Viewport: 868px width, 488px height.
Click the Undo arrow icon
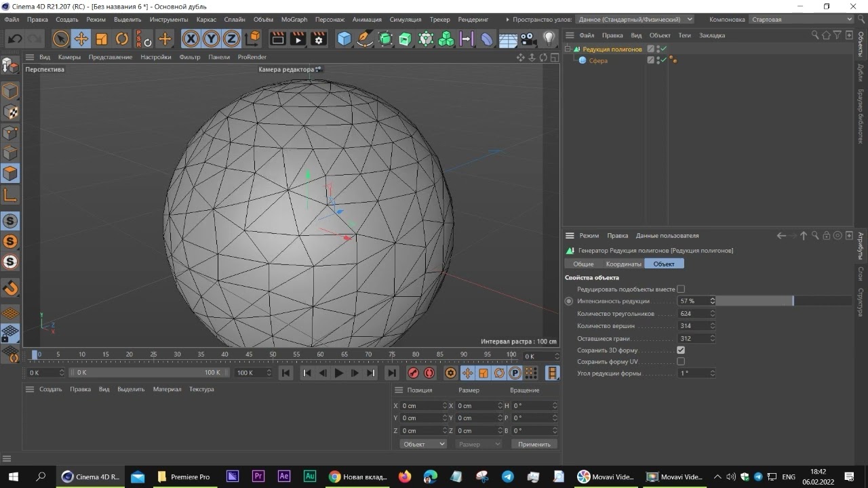coord(15,39)
